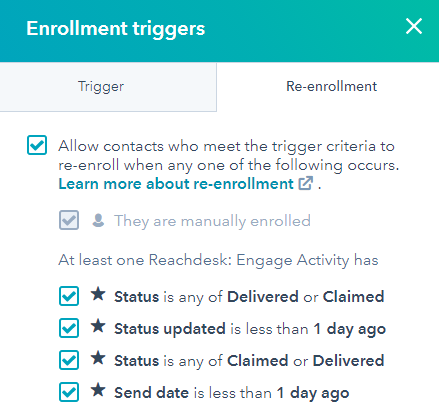Click the Send date is less than 1 day ago label
The image size is (439, 409).
point(232,393)
